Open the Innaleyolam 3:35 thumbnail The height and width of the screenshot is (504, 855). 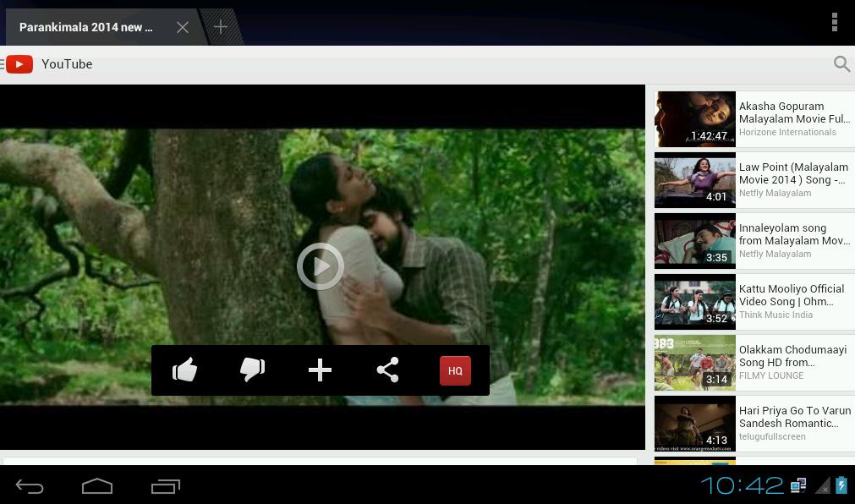click(x=694, y=240)
